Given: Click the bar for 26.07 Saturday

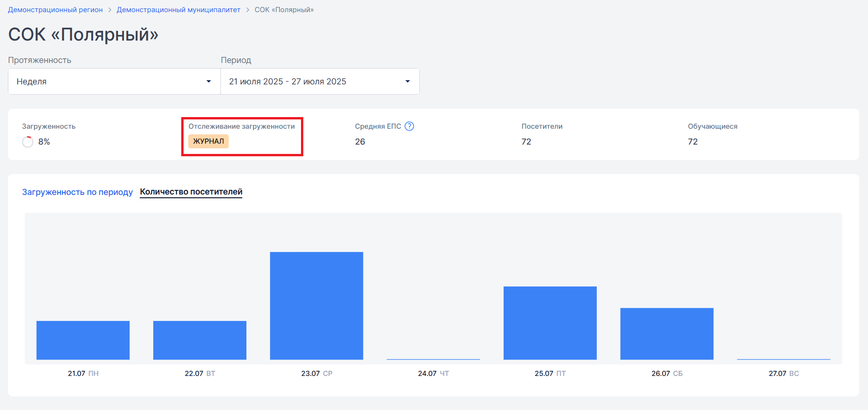Looking at the screenshot, I should pyautogui.click(x=667, y=334).
